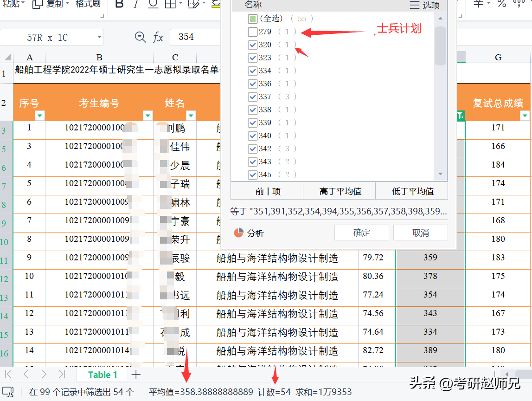This screenshot has height=401, width=532.
Task: Check the 279 checkbox
Action: tap(252, 32)
